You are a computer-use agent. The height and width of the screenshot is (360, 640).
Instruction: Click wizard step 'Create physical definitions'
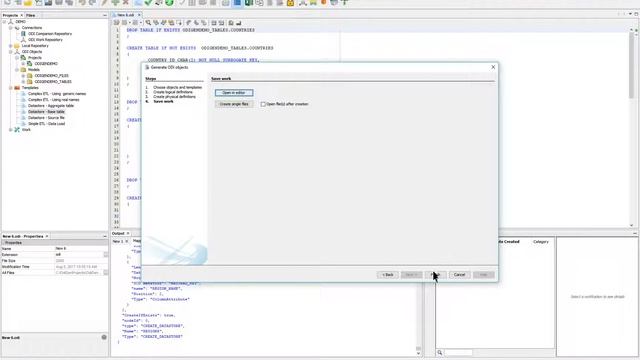(x=174, y=97)
